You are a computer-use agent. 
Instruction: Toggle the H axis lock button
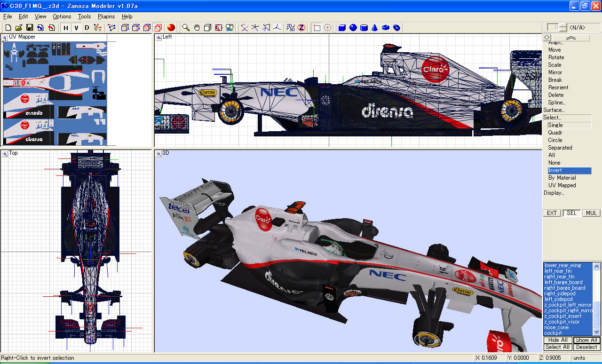tap(66, 28)
